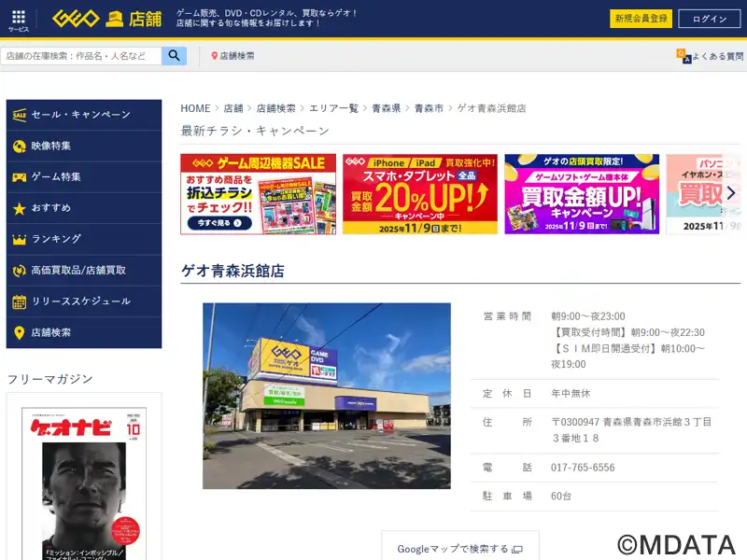The height and width of the screenshot is (560, 747).
Task: Open ゲーム特集 sidebar menu item
Action: 84,177
